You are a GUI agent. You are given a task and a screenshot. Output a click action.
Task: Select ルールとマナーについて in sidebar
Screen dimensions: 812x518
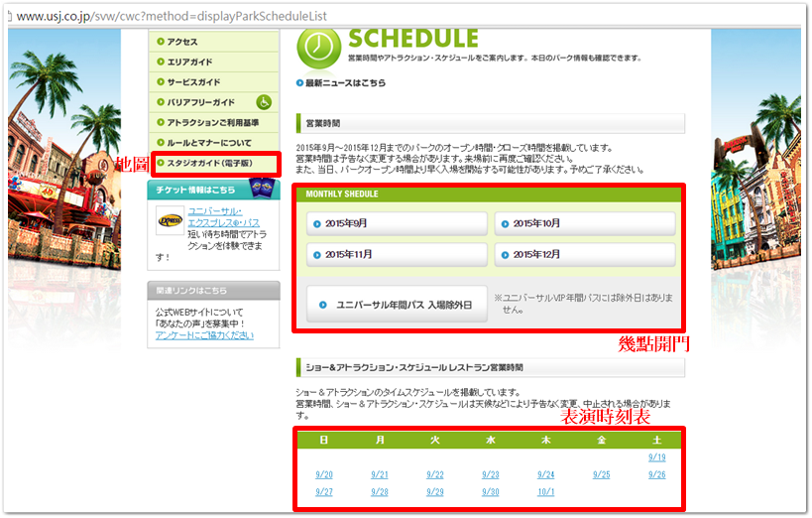pos(213,143)
